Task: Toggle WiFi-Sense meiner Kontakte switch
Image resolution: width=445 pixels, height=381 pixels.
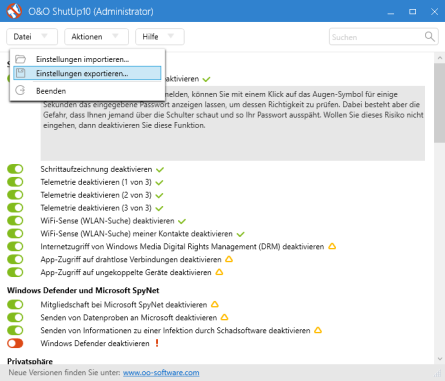Action: tap(15, 233)
